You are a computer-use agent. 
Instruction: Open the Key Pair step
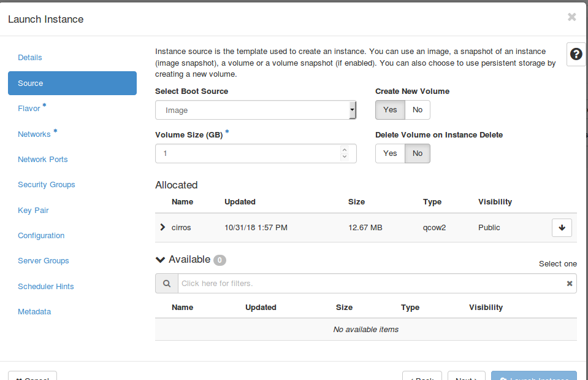33,211
